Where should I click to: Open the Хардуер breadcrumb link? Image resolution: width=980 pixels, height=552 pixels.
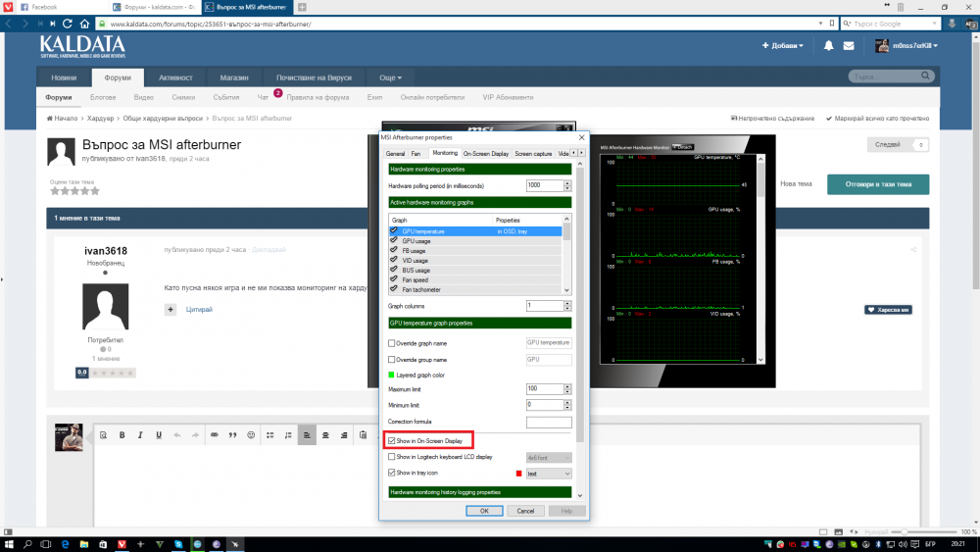101,119
